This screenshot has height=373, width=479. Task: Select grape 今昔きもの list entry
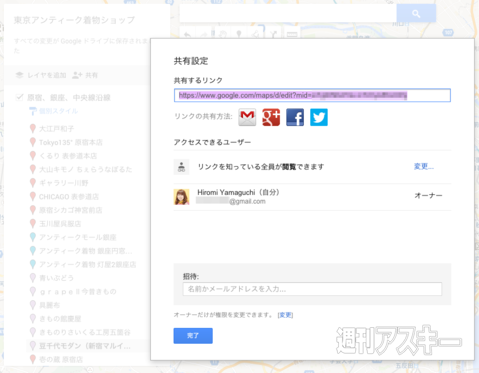[x=78, y=292]
